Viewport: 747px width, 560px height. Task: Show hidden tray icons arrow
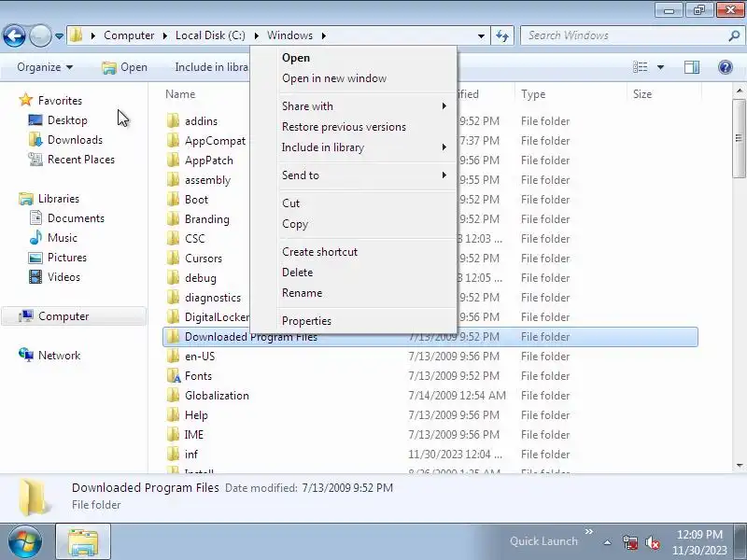608,542
